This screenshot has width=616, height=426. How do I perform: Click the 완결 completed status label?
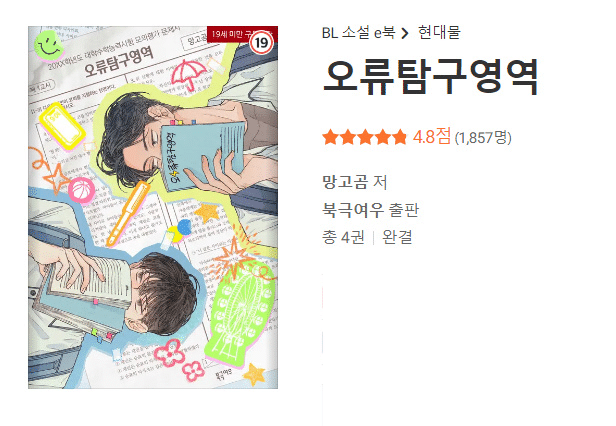pyautogui.click(x=397, y=237)
